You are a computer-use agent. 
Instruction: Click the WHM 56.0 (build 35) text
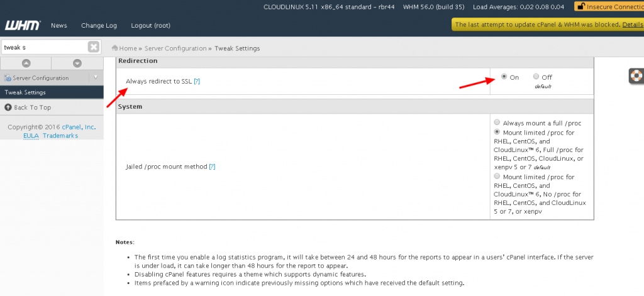tap(434, 7)
